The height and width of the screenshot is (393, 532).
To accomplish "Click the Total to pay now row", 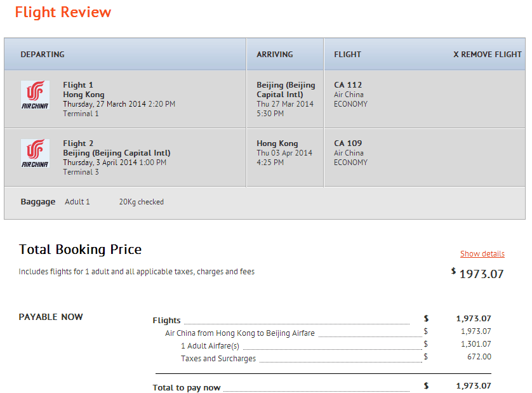I will tap(187, 387).
